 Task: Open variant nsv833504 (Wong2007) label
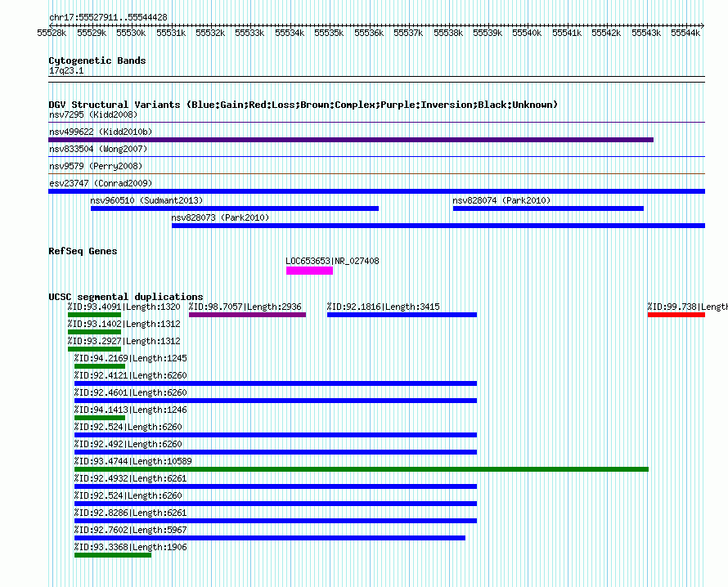(x=98, y=149)
